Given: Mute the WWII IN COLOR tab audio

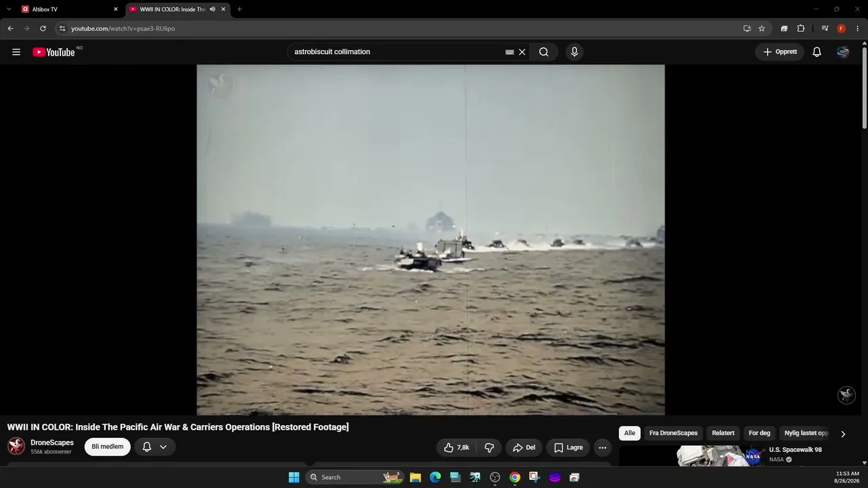Looking at the screenshot, I should point(212,9).
